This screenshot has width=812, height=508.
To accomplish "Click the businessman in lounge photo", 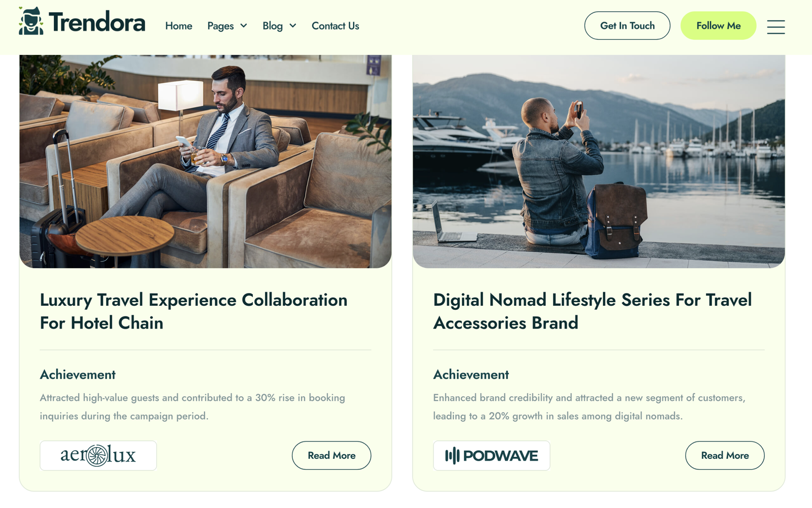I will click(x=206, y=162).
